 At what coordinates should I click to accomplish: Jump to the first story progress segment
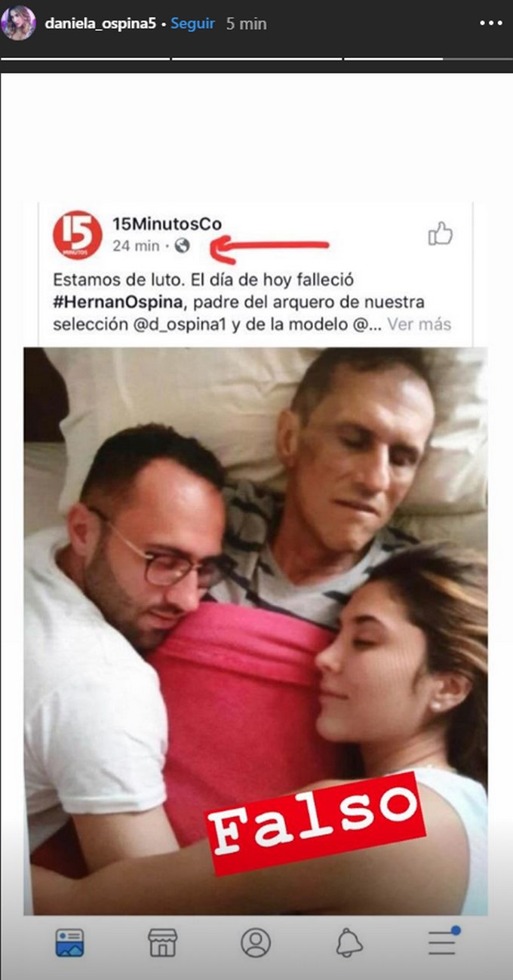click(x=85, y=58)
